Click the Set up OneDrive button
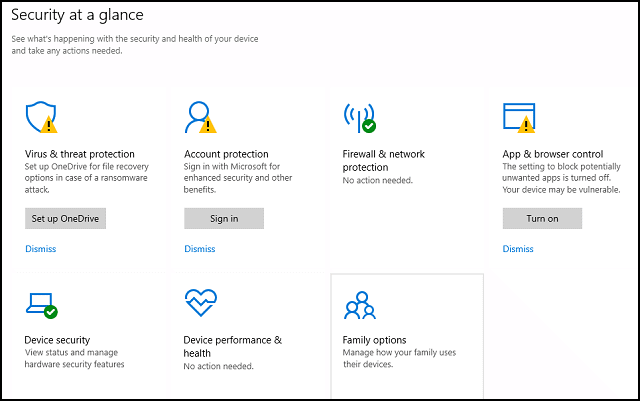 point(65,218)
